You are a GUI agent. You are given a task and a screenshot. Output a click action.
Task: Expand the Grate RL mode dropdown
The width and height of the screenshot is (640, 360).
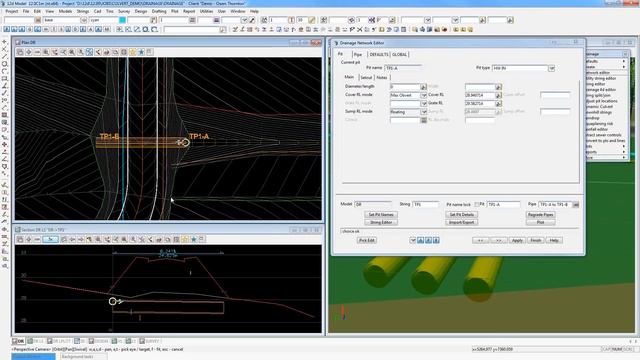click(423, 104)
